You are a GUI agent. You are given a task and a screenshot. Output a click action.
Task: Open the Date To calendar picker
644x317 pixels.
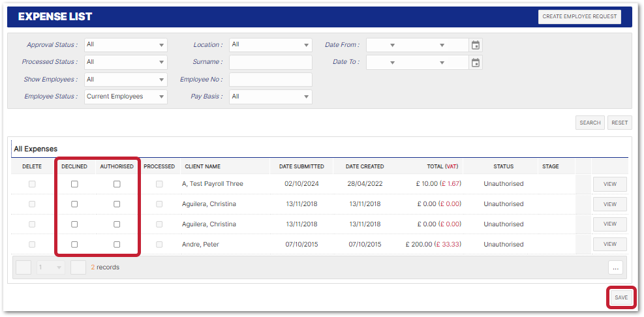(x=476, y=63)
